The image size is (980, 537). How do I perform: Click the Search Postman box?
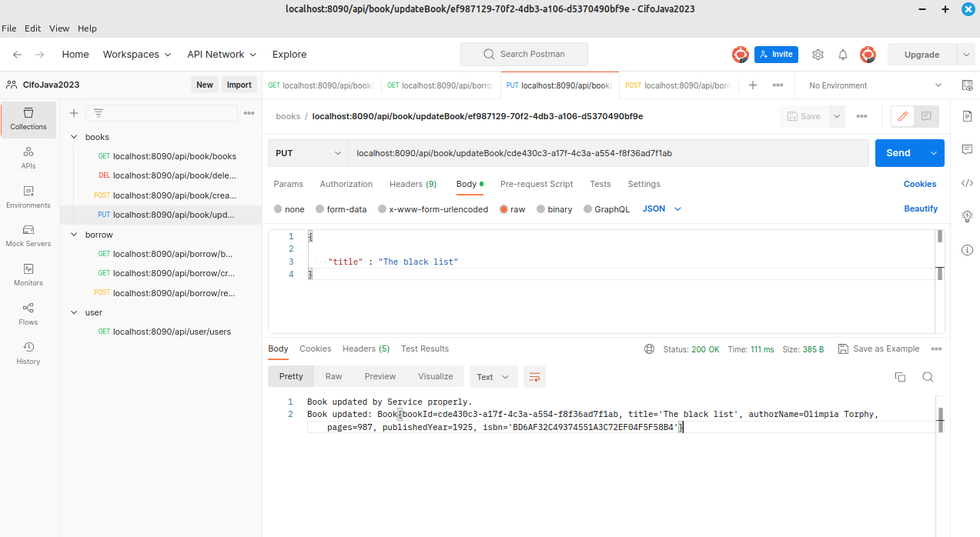click(x=524, y=55)
